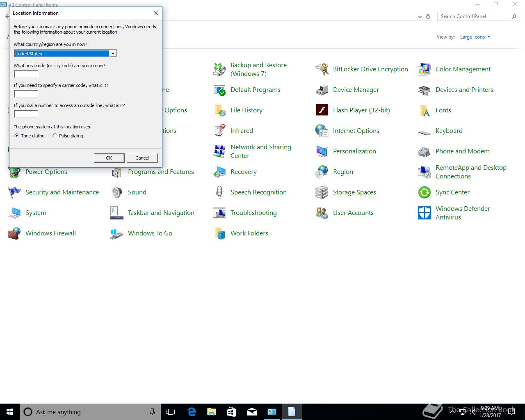This screenshot has height=420, width=525.
Task: Refresh the Control Panel address bar
Action: click(x=428, y=17)
